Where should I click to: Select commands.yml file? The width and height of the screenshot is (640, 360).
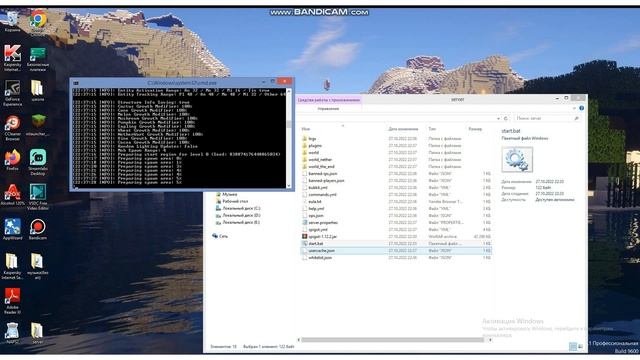(396, 195)
